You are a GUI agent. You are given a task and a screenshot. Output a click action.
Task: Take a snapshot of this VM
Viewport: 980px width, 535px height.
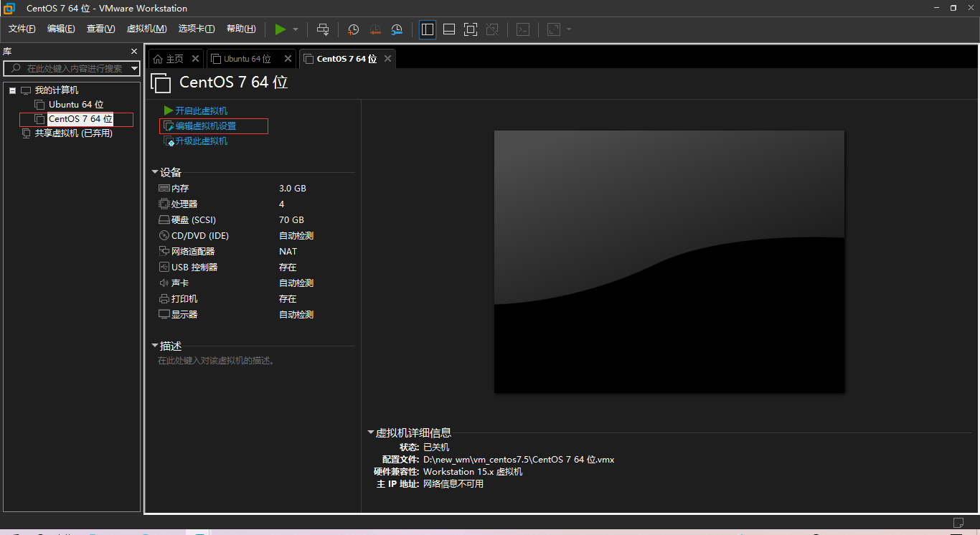[354, 29]
